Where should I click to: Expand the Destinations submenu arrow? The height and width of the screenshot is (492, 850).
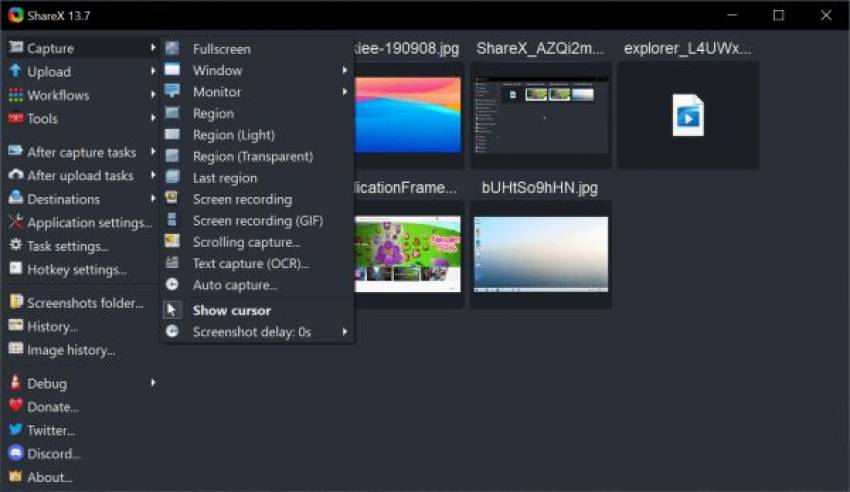point(153,198)
